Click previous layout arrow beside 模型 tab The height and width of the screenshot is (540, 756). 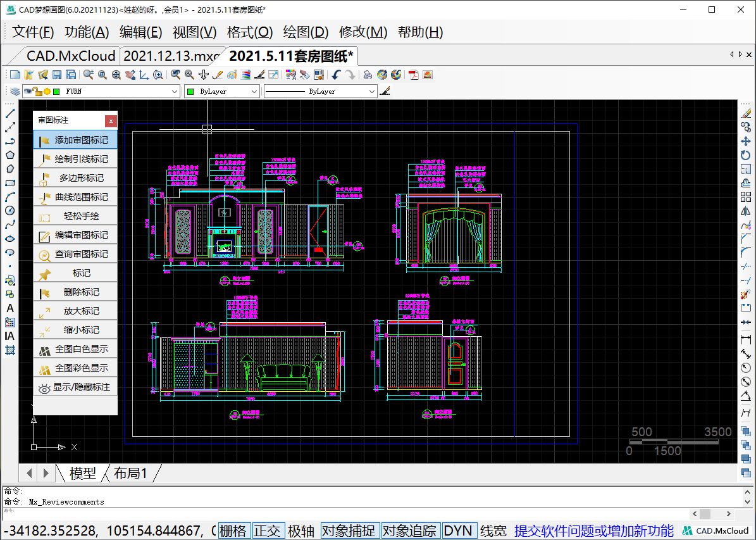click(29, 473)
